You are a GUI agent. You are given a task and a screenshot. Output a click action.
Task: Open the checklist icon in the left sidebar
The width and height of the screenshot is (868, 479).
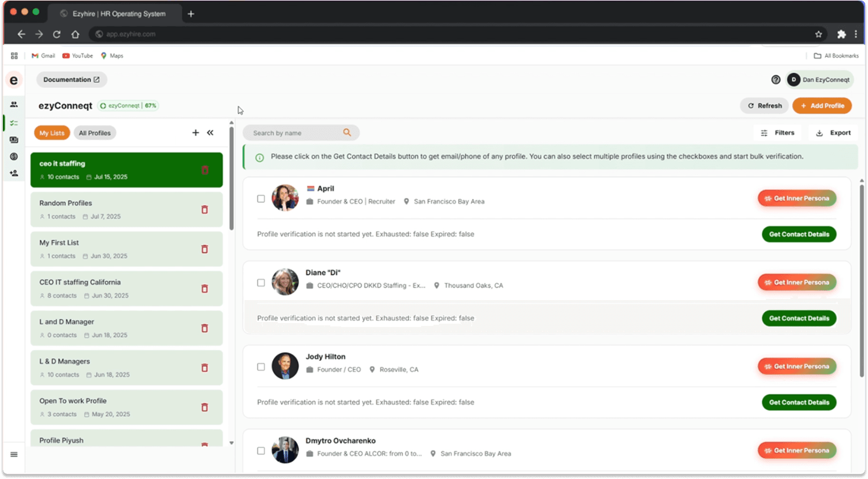tap(14, 123)
